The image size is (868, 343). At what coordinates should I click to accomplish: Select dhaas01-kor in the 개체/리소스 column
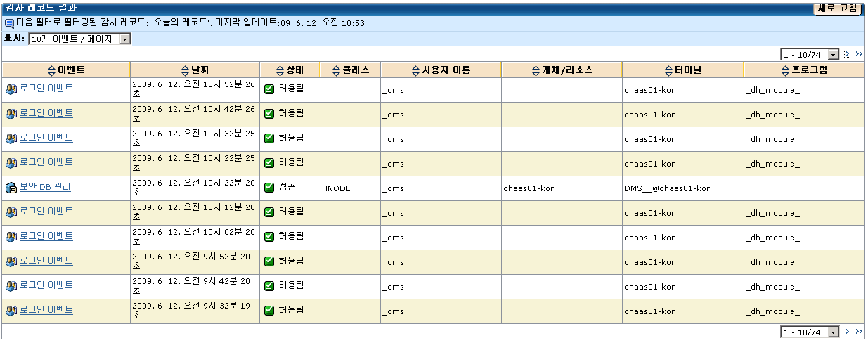[x=529, y=188]
